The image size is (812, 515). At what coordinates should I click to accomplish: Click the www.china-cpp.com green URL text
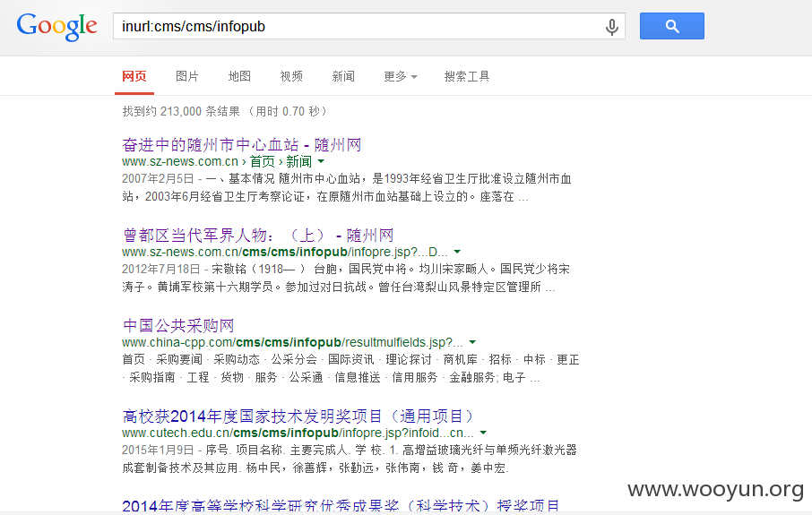point(292,343)
